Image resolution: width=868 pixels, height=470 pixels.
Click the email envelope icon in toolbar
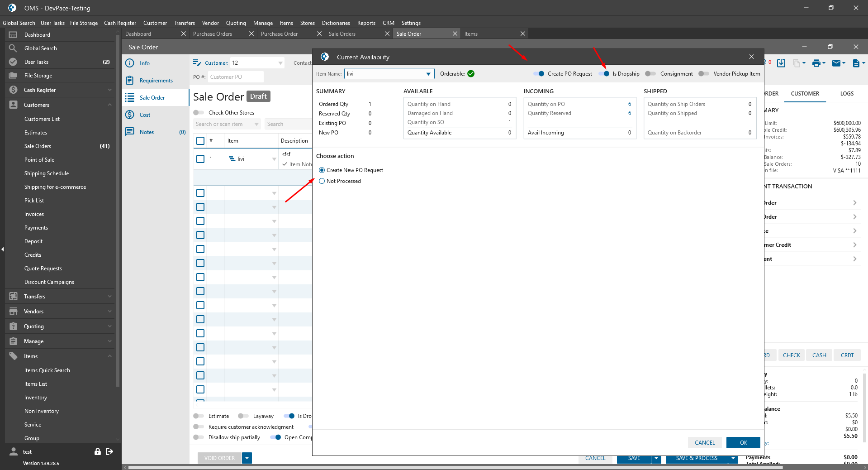836,63
